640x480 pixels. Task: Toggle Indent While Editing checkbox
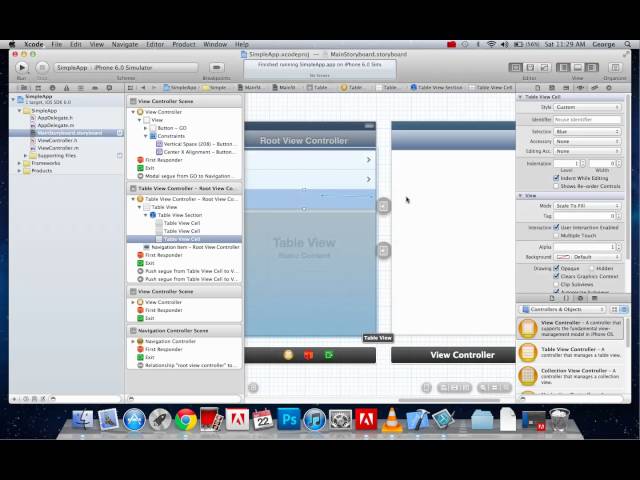click(556, 178)
